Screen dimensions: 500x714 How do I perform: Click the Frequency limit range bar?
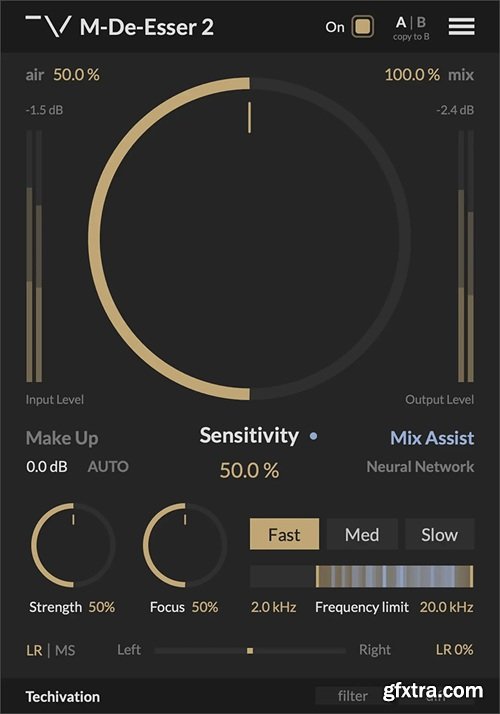362,576
